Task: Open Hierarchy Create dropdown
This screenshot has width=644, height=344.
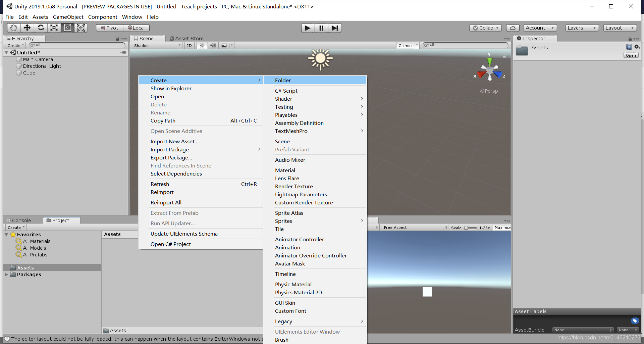Action: click(15, 46)
